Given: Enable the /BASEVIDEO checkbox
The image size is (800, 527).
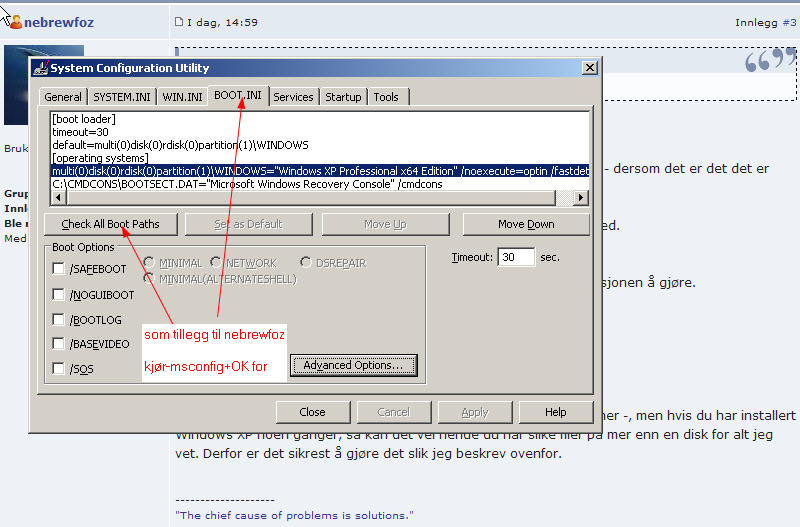Looking at the screenshot, I should [58, 343].
